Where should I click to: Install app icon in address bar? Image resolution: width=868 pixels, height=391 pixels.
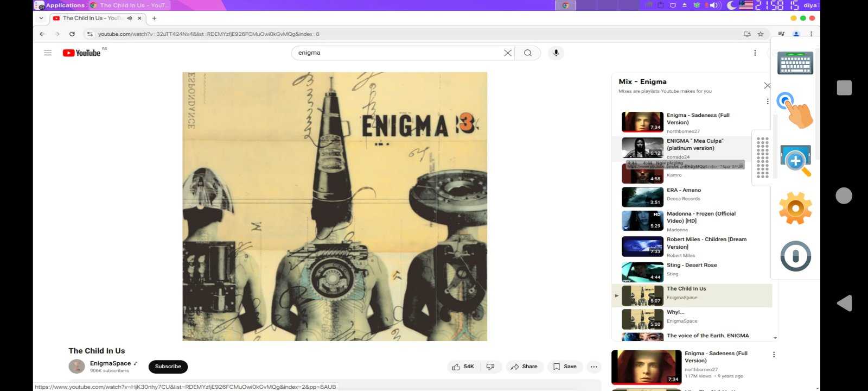(747, 34)
